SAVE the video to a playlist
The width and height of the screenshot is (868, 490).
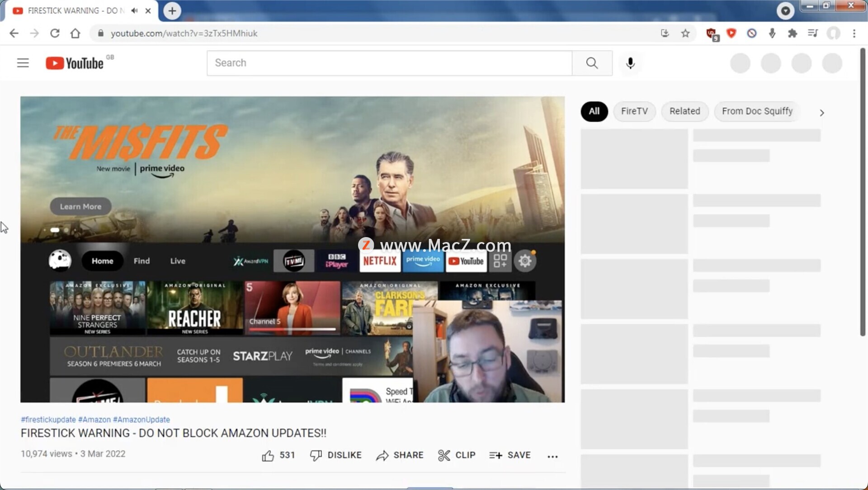pyautogui.click(x=509, y=455)
